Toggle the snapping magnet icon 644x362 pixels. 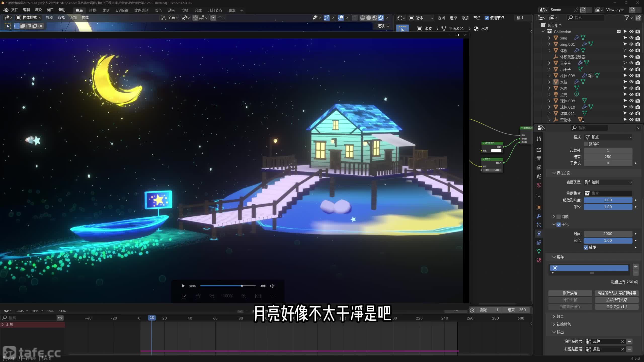[195, 18]
